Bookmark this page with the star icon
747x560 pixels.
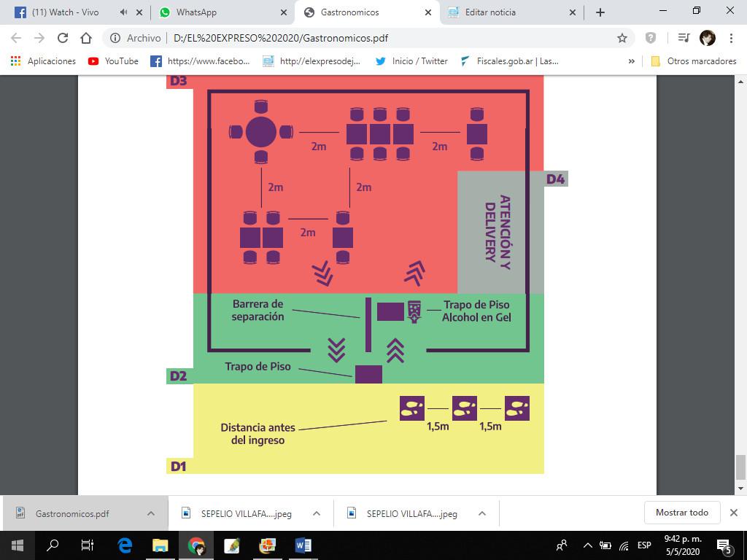622,38
